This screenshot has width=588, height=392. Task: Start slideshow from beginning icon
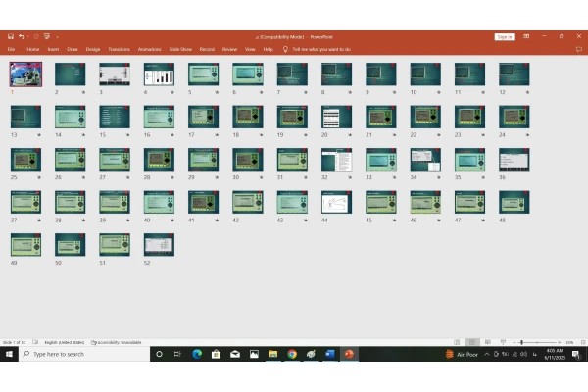47,36
